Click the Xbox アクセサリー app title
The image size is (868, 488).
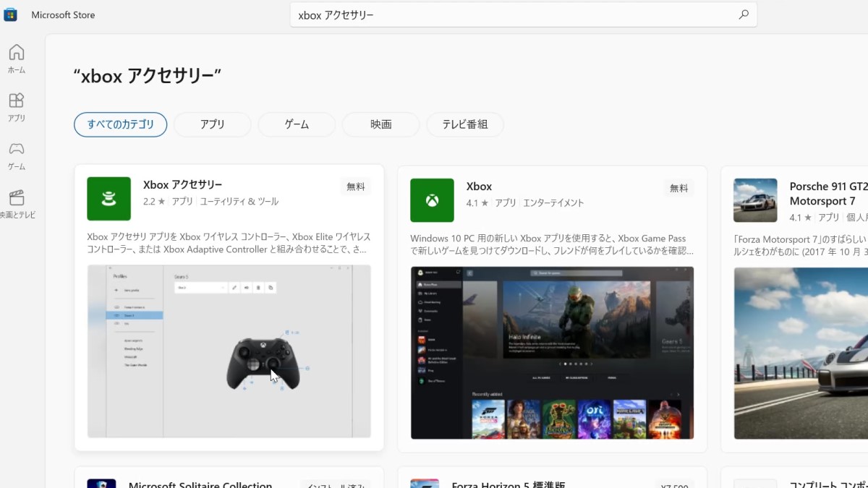[183, 185]
